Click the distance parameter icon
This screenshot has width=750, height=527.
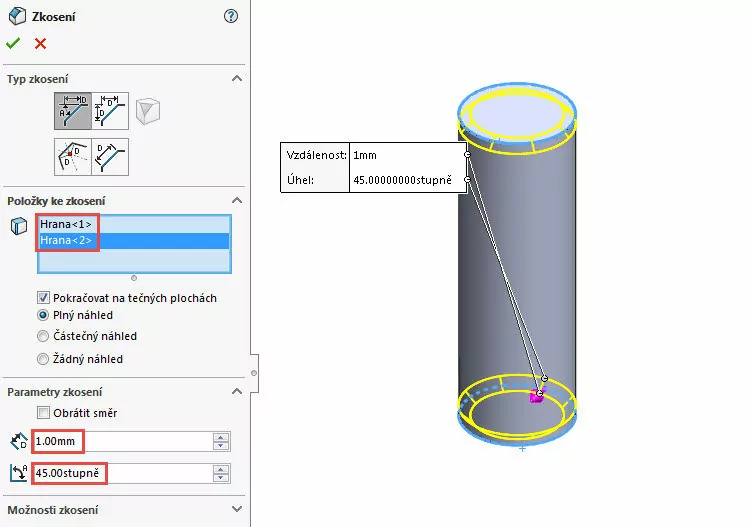pos(19,441)
